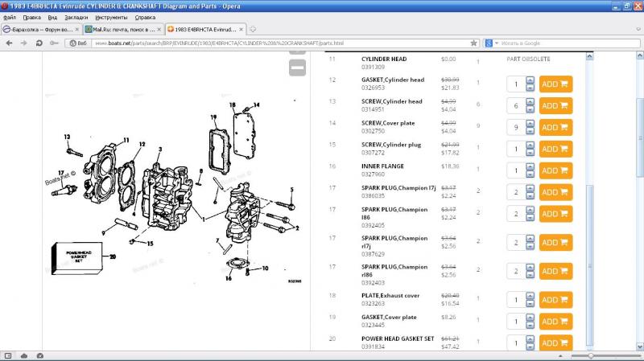Screen dimensions: 644x361
Task: Switch to the Mail.Ru tab
Action: point(121,29)
